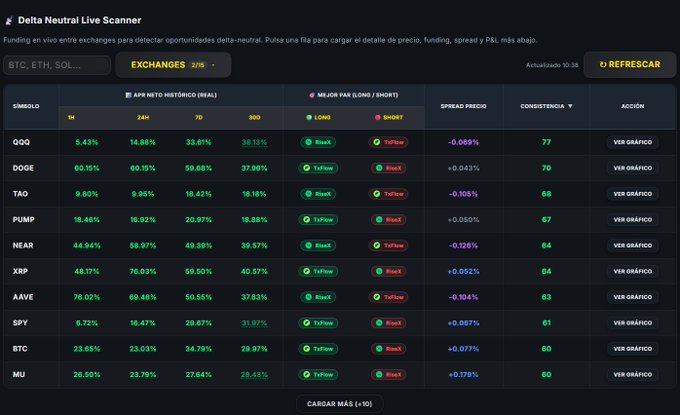The width and height of the screenshot is (680, 415).
Task: Click the icon beside MEJOR PAR header
Action: (x=311, y=95)
